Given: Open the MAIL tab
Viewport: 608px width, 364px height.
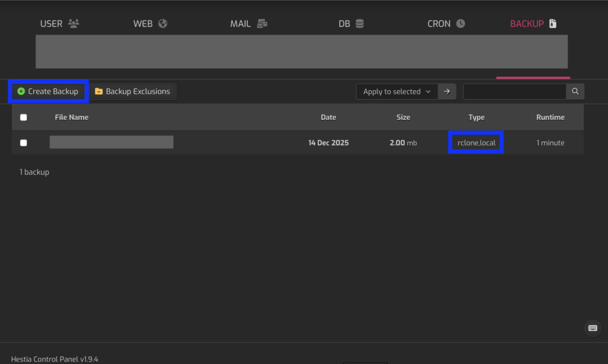Looking at the screenshot, I should (240, 24).
